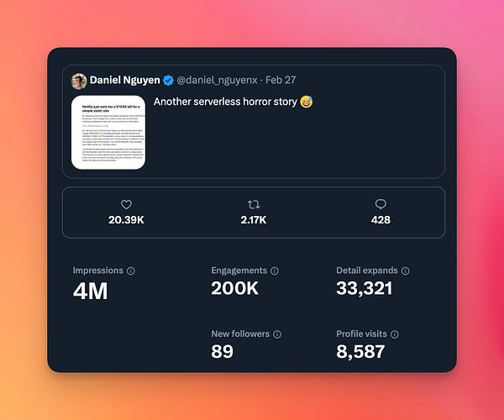Open the New followers info icon
The image size is (504, 420).
click(277, 334)
